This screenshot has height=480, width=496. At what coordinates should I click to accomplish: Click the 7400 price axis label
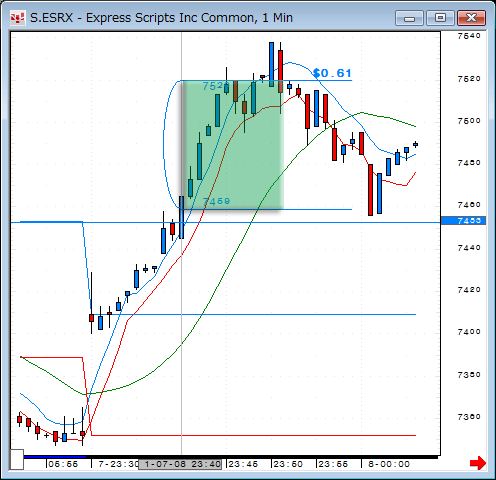469,332
